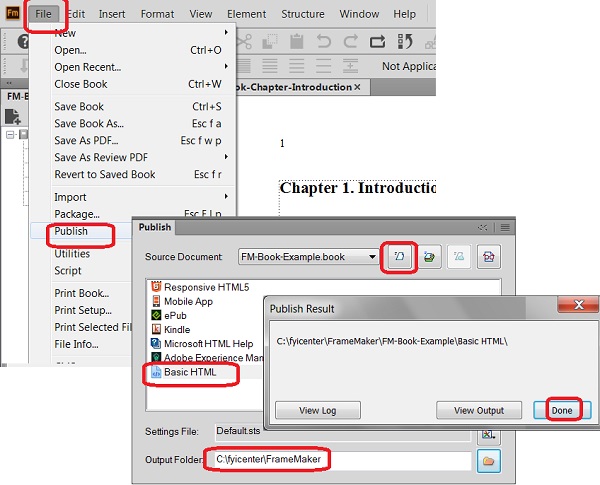Open the Window menu
600x485 pixels.
click(x=359, y=14)
